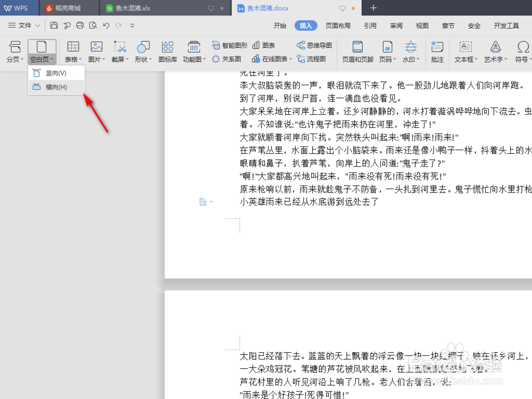Expand the 空白页 dropdown arrow
Viewport: 532px width, 399px height.
pyautogui.click(x=52, y=60)
